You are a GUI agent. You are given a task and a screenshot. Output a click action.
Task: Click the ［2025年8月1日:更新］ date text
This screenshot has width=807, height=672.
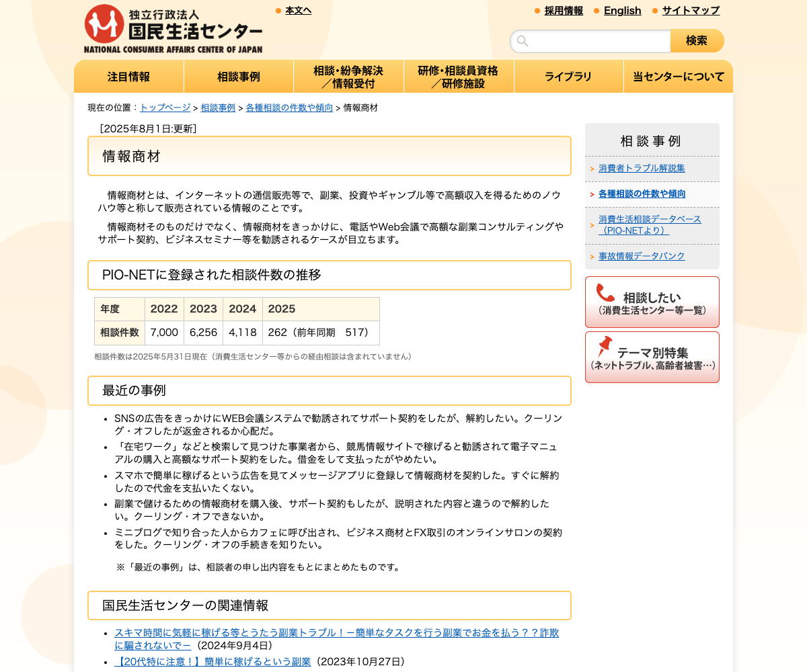[x=148, y=128]
